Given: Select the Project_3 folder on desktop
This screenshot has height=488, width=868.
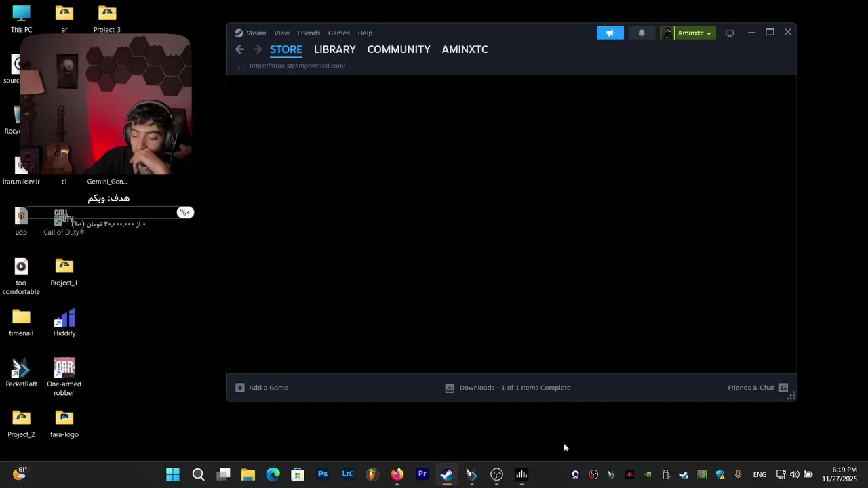Looking at the screenshot, I should 107,19.
